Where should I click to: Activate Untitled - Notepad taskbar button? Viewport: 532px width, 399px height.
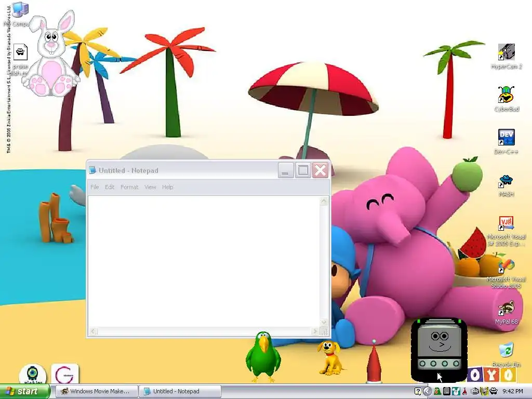click(x=180, y=391)
